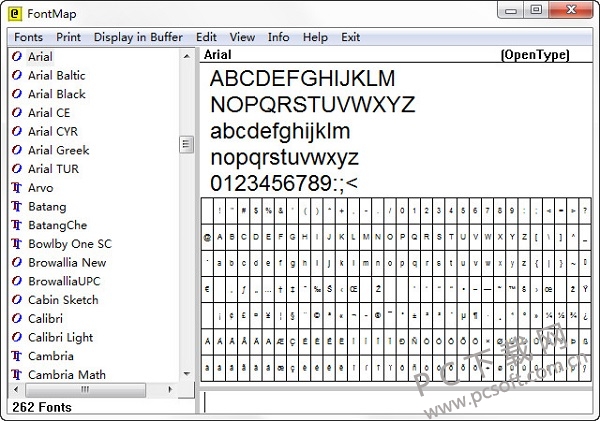Pick the Æ character cell
Screen dimensions: 600x421
click(x=280, y=341)
